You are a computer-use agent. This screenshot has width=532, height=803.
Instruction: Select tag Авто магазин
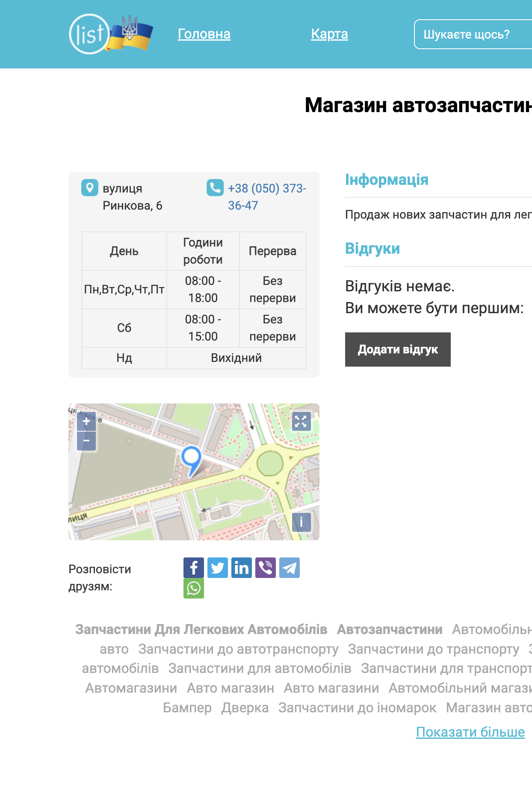[231, 688]
